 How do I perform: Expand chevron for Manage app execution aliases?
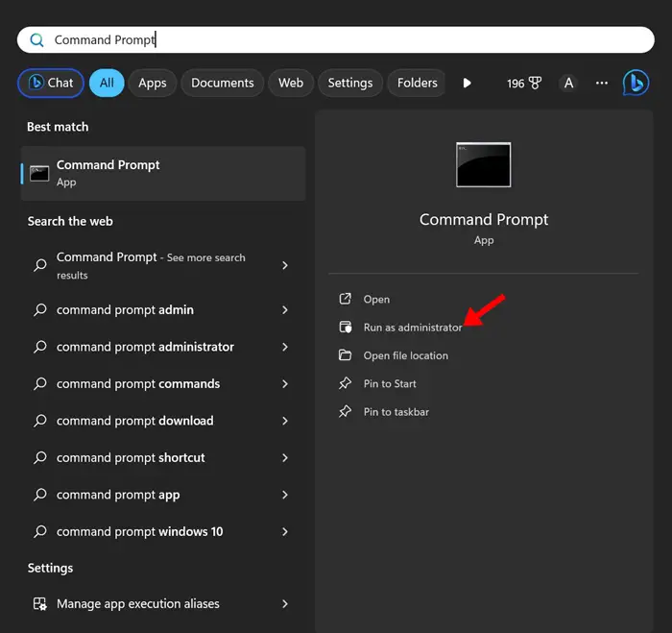click(285, 604)
